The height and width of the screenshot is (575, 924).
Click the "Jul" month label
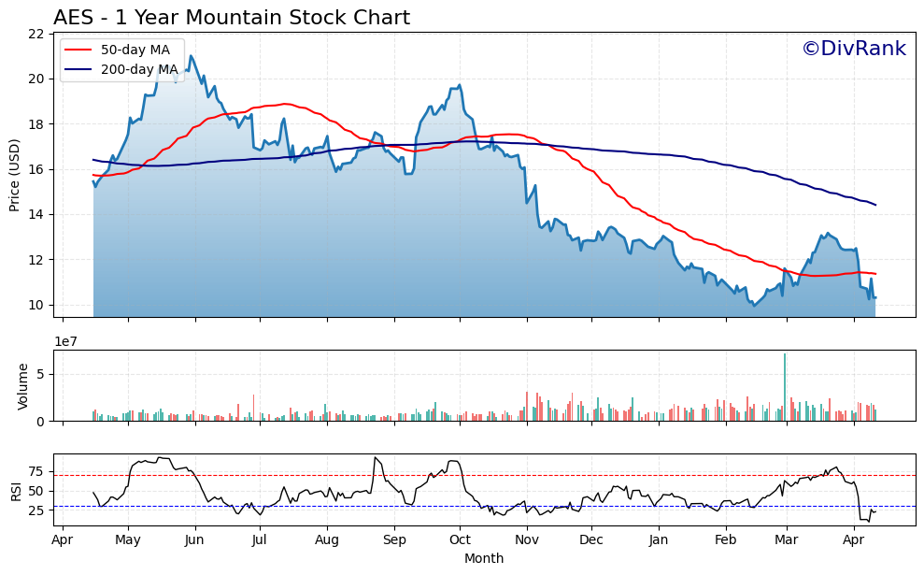click(x=260, y=540)
